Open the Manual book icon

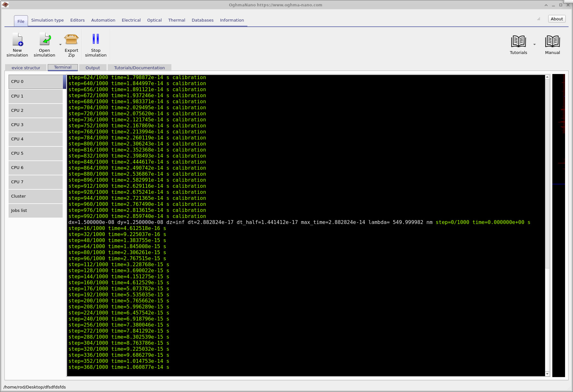tap(552, 41)
